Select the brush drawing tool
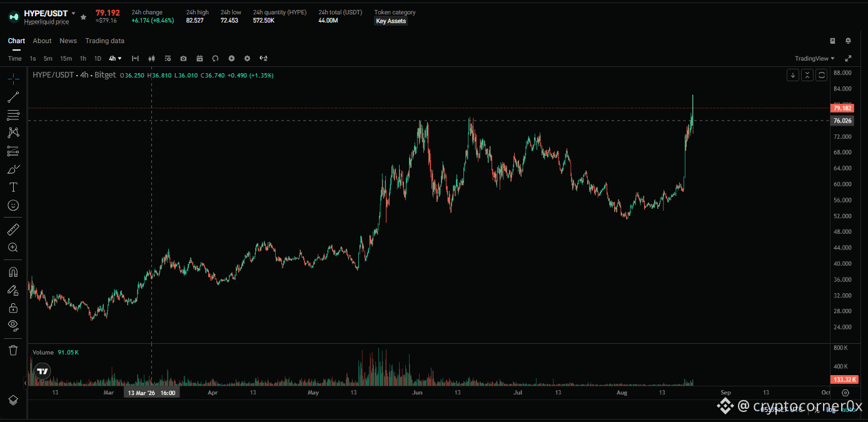 13,169
